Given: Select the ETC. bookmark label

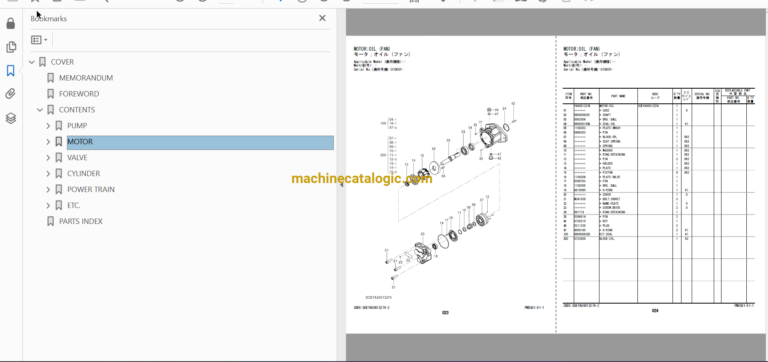Looking at the screenshot, I should (x=73, y=205).
